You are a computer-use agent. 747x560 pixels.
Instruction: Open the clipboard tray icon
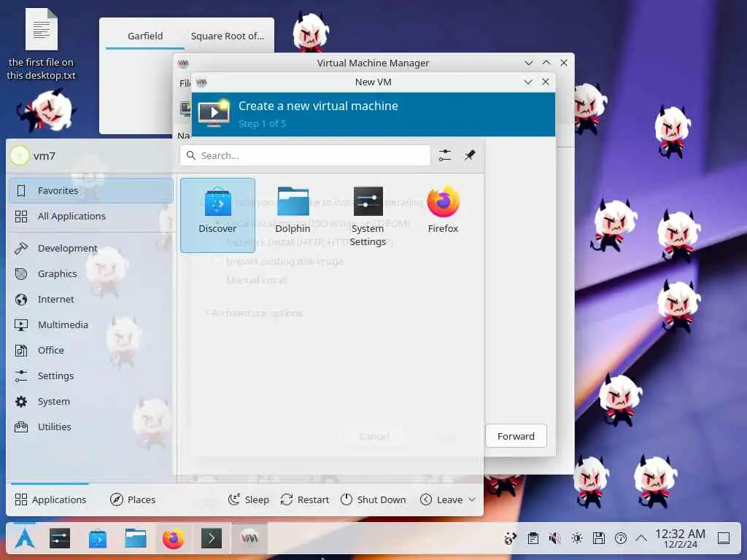pos(533,539)
